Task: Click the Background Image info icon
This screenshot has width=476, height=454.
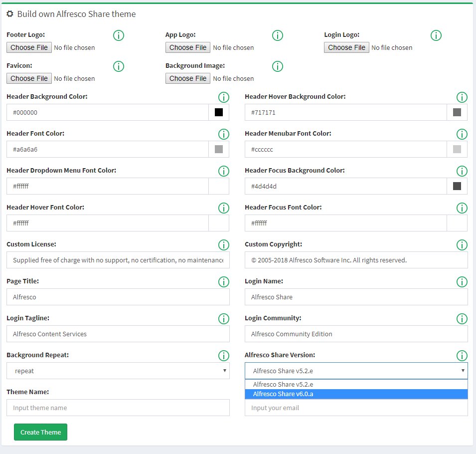Action: 277,66
